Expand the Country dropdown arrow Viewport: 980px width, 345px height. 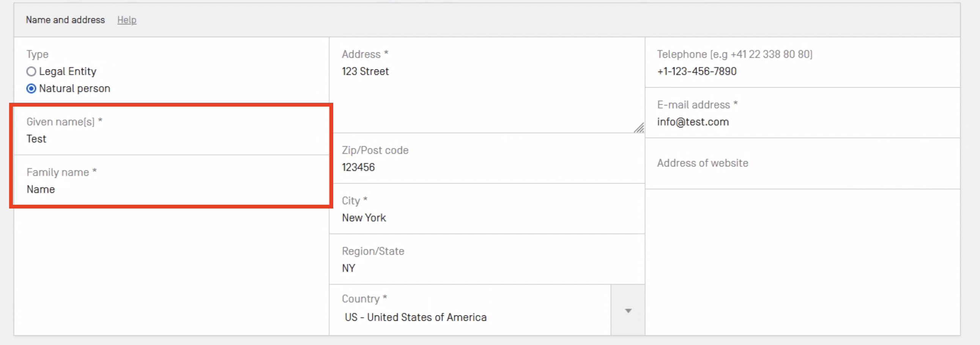[x=628, y=310]
